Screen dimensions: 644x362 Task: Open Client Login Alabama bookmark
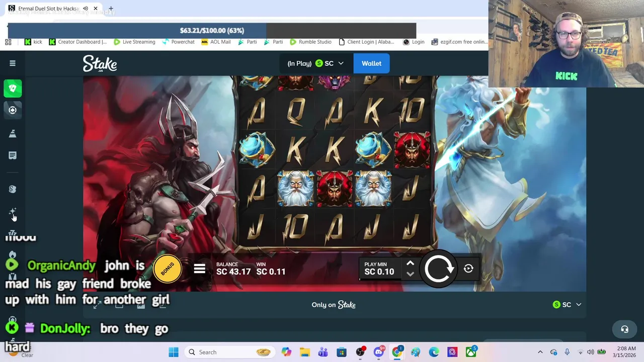pos(367,42)
